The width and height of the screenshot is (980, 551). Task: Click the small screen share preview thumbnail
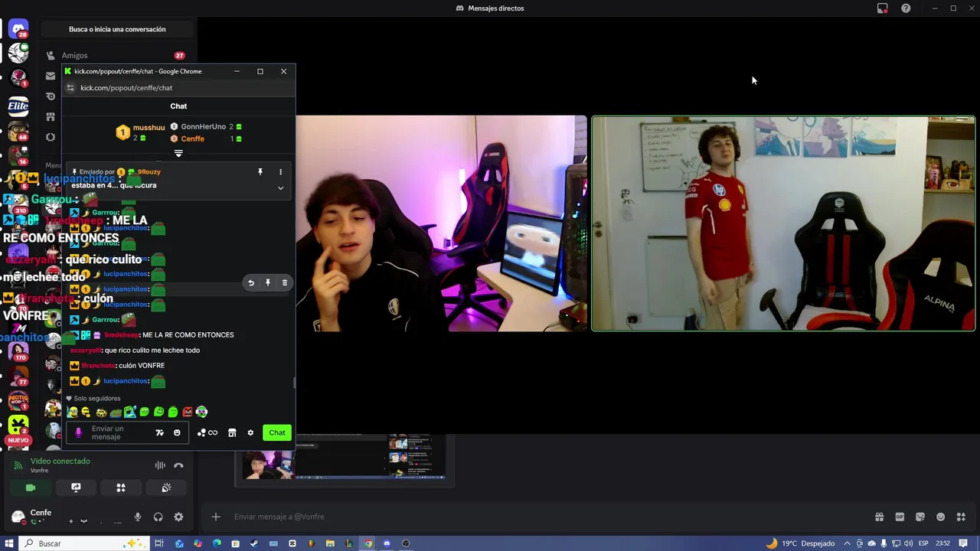click(x=345, y=457)
